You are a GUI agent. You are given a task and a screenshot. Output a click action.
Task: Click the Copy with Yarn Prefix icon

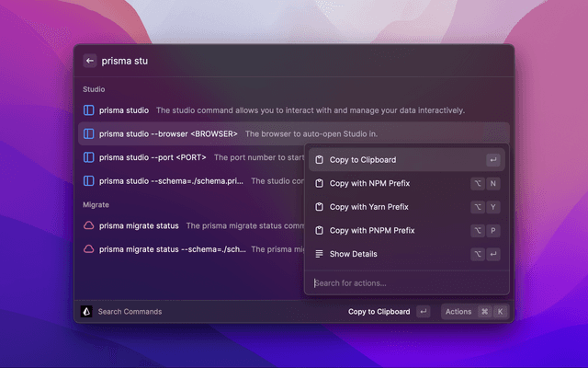319,207
